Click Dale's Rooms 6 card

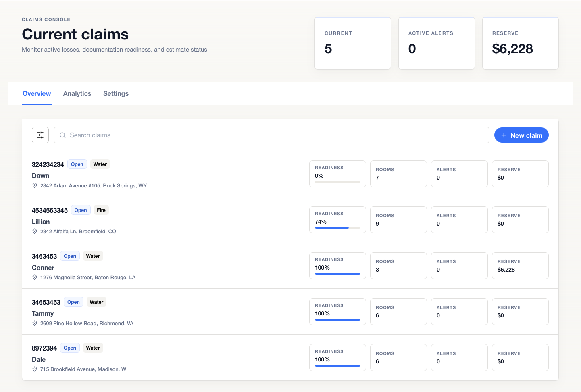click(x=398, y=358)
